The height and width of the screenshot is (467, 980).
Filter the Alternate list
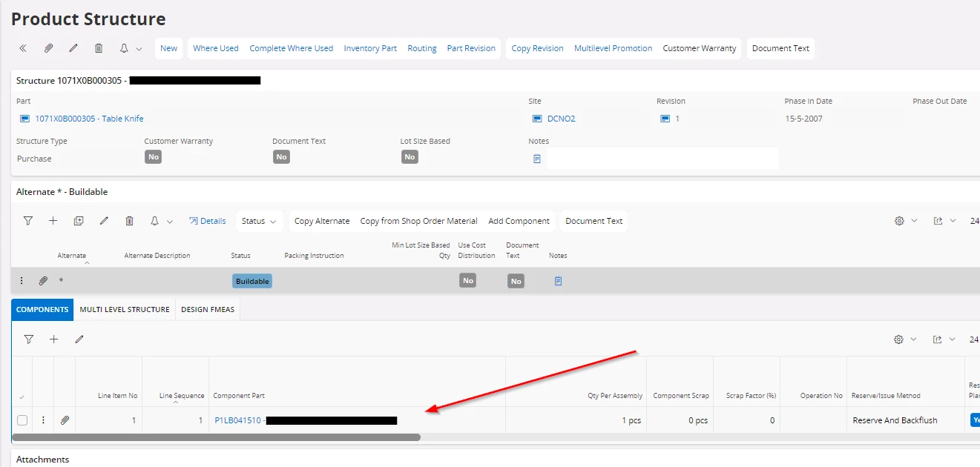tap(28, 221)
